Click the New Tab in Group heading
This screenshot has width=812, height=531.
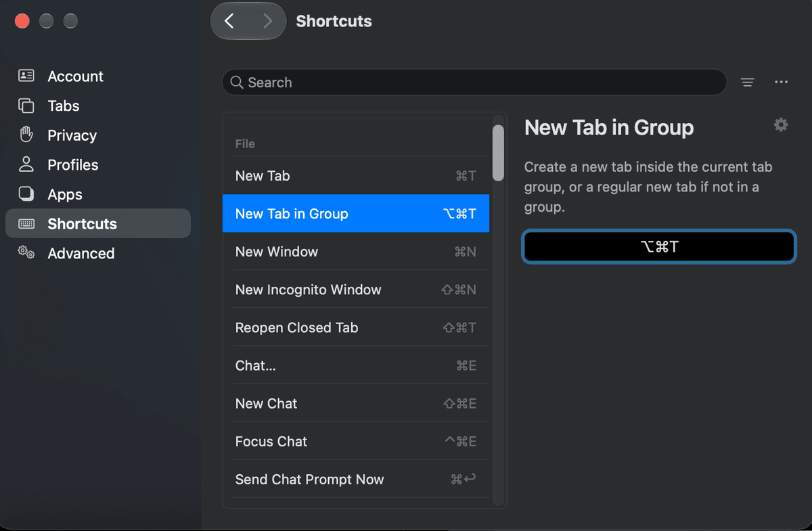609,128
